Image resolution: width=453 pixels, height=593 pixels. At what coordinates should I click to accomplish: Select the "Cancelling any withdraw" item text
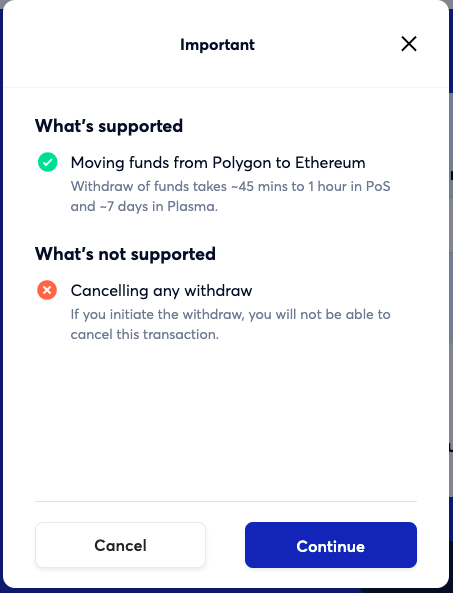point(161,290)
